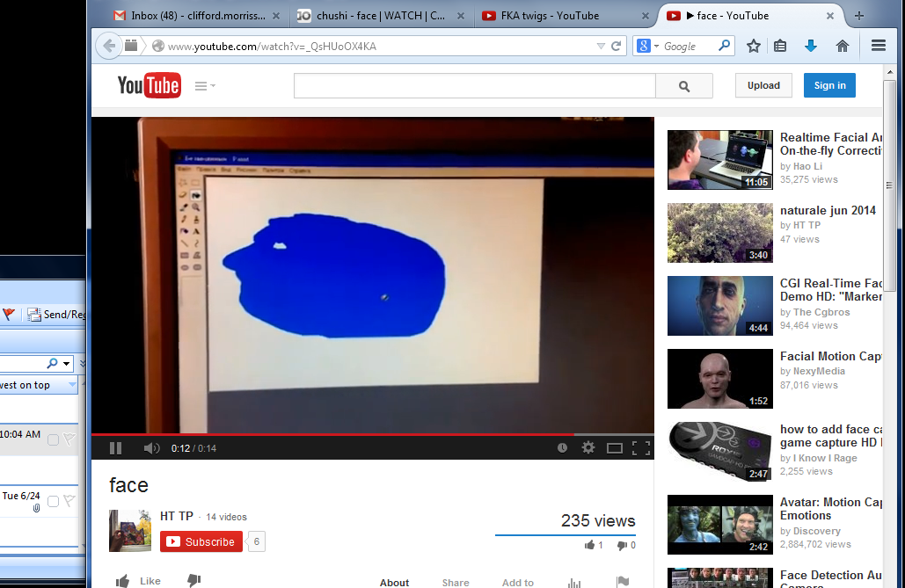This screenshot has height=588, width=905.
Task: Open the Share tab under video
Action: tap(456, 582)
